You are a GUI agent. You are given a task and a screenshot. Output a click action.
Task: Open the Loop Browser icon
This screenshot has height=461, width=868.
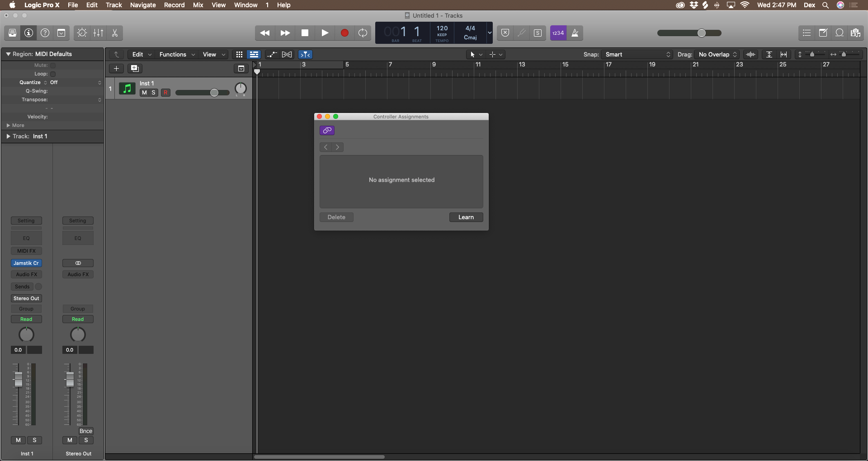(839, 33)
